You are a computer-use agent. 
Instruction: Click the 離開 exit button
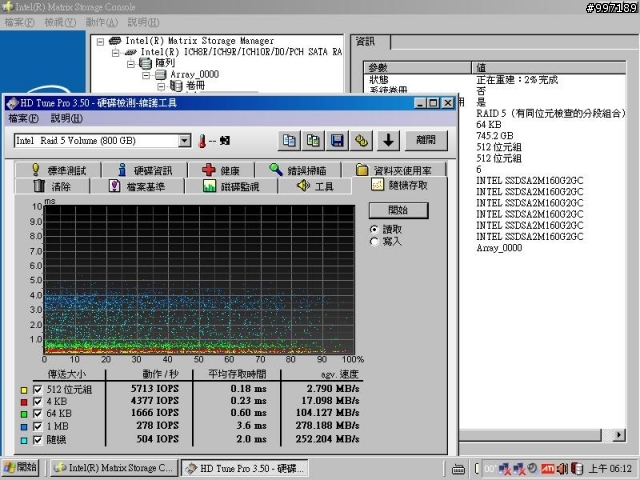click(x=426, y=140)
